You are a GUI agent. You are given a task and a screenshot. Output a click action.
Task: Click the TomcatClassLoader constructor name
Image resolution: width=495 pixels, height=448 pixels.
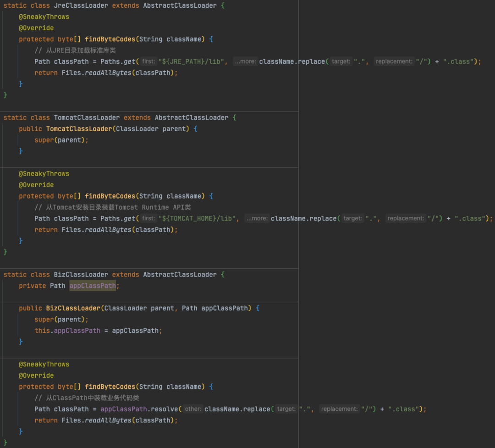click(x=79, y=129)
